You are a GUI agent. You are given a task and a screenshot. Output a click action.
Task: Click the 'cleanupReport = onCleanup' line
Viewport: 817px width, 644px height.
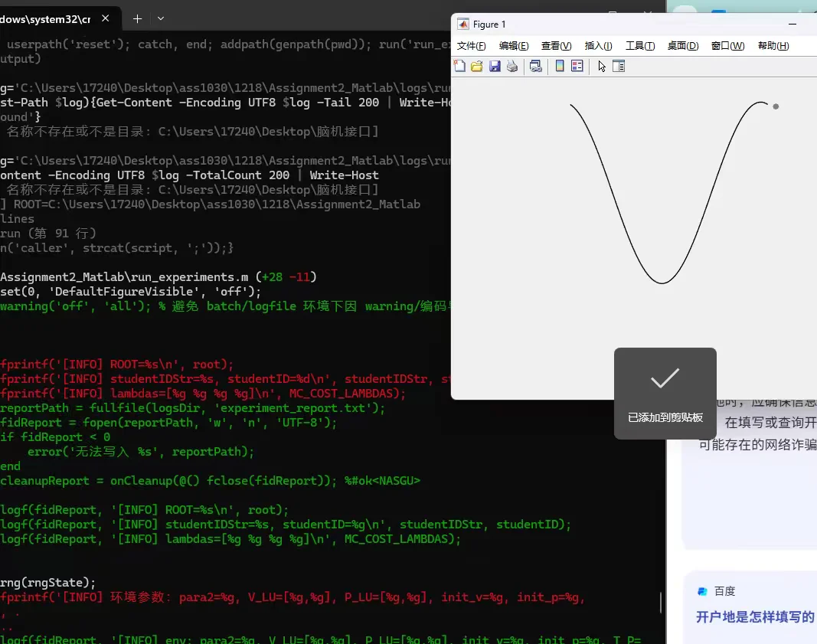(210, 480)
